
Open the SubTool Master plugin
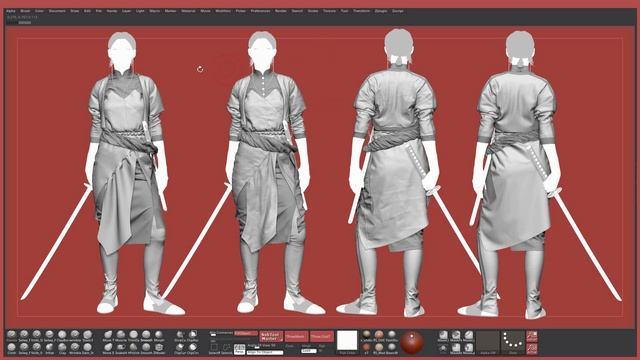point(271,336)
